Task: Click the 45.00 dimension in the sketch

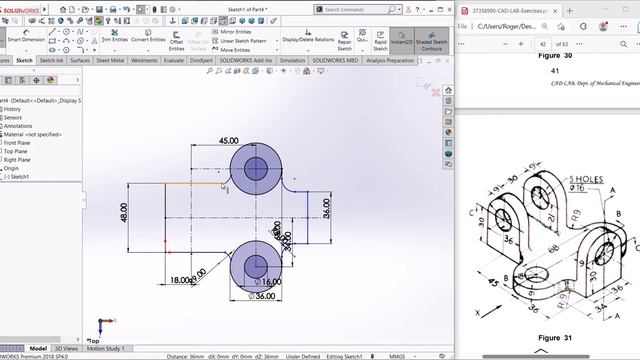Action: pyautogui.click(x=229, y=141)
